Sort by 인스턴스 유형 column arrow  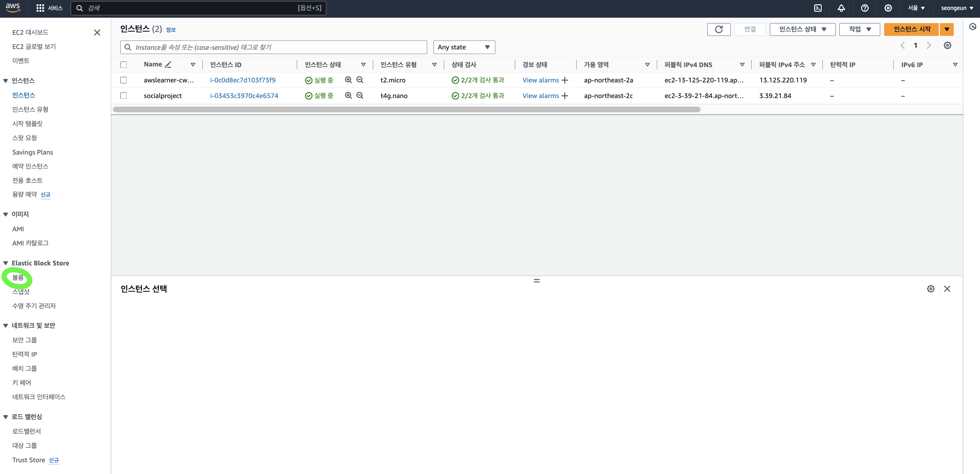tap(434, 65)
